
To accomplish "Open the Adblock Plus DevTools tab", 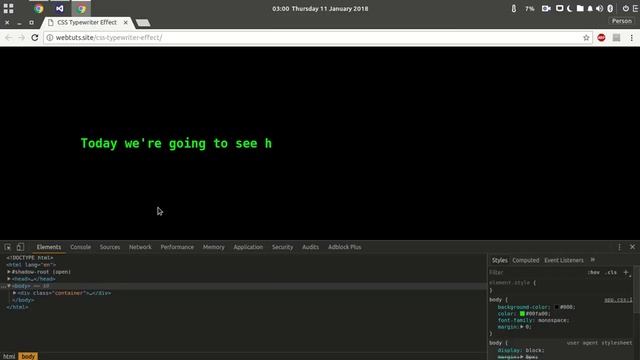I will (344, 247).
